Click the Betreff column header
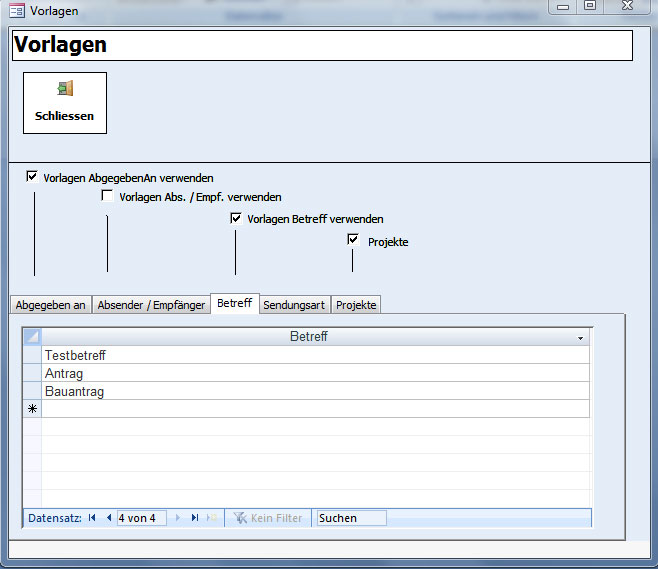This screenshot has width=658, height=569. [x=308, y=337]
